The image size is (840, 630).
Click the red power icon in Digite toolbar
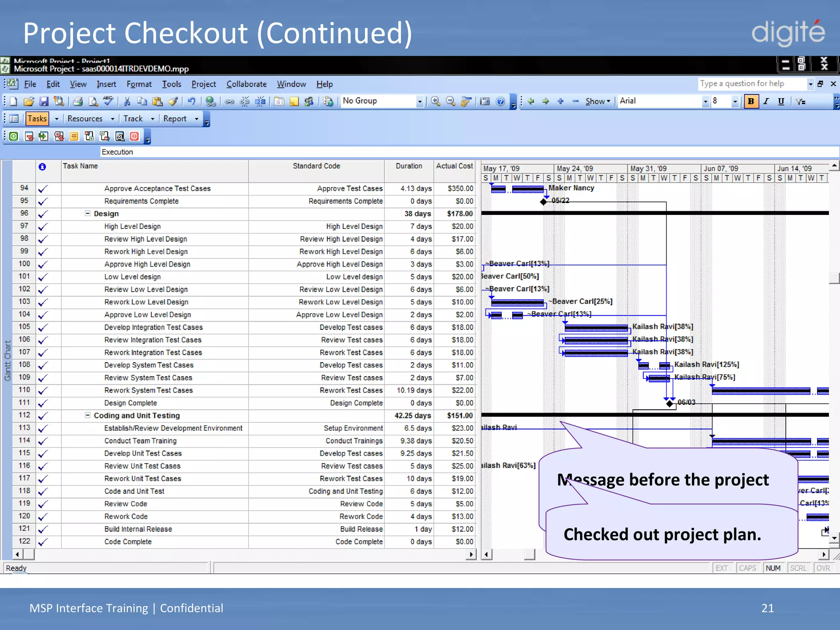pos(135,136)
